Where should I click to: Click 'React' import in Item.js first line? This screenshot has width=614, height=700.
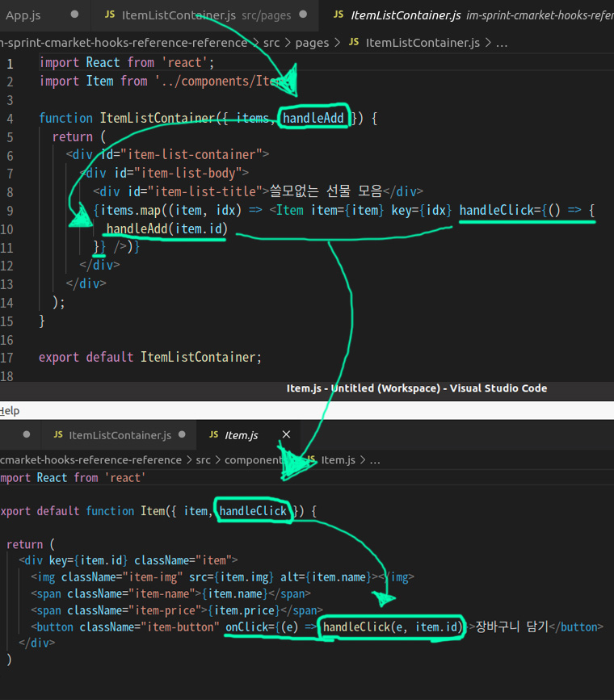pyautogui.click(x=52, y=478)
